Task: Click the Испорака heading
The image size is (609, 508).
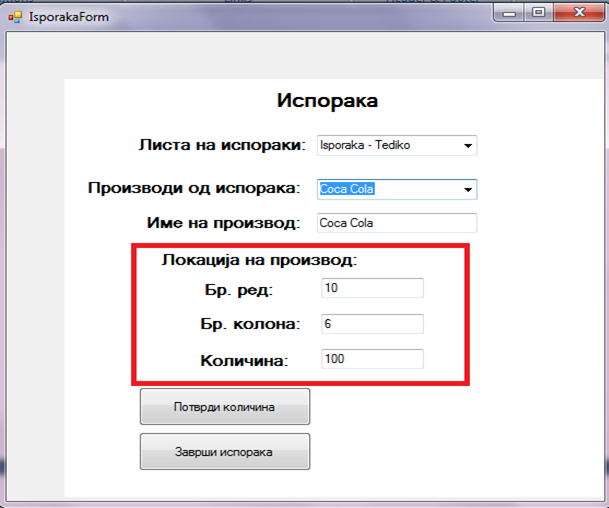Action: click(x=326, y=101)
